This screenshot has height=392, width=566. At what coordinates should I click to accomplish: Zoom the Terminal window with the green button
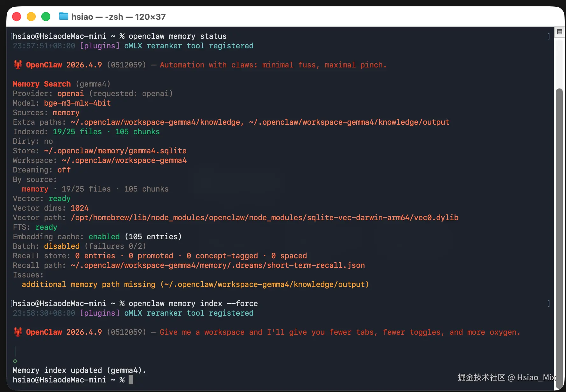(x=46, y=16)
